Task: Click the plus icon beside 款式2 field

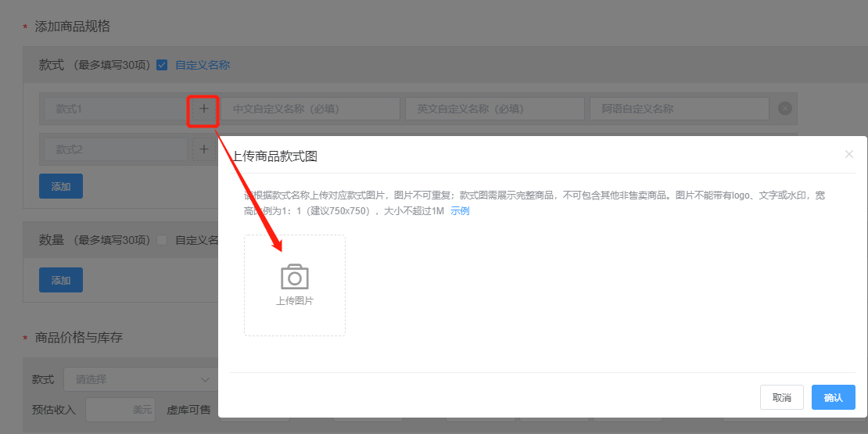Action: (203, 149)
